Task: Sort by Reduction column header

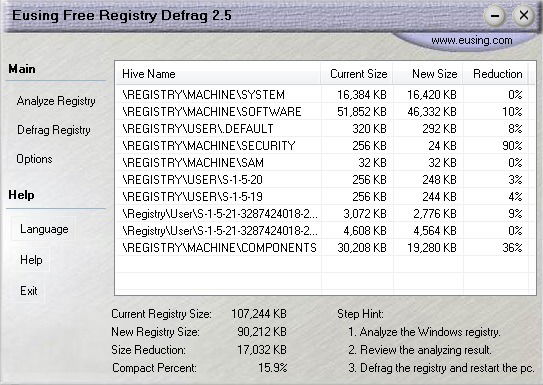Action: click(495, 74)
